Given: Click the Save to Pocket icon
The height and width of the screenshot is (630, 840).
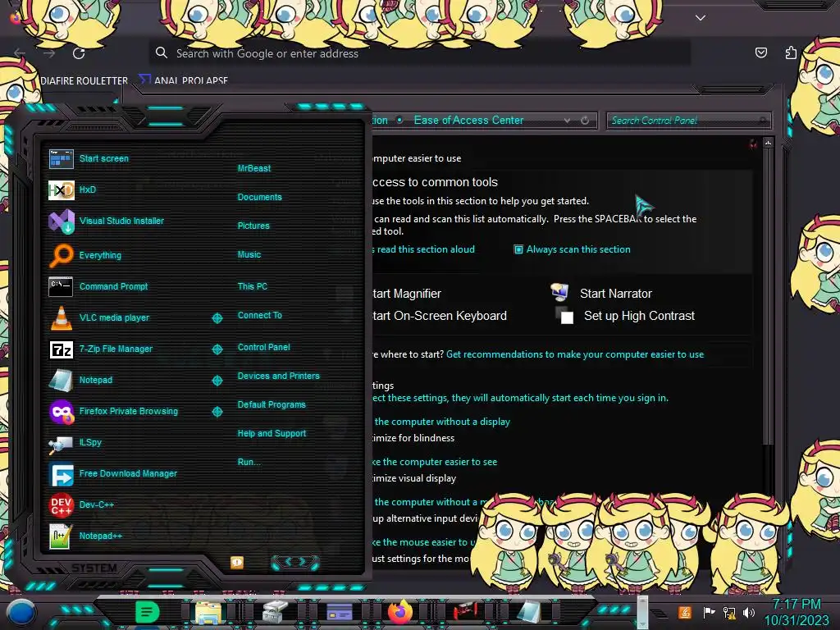Looking at the screenshot, I should coord(760,52).
